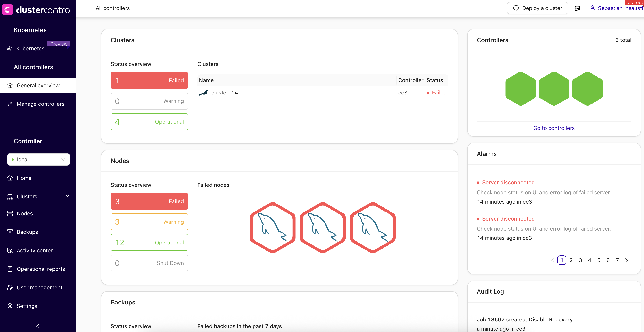Open the activity viewer icon in header
Viewport: 644px width, 332px height.
(577, 8)
